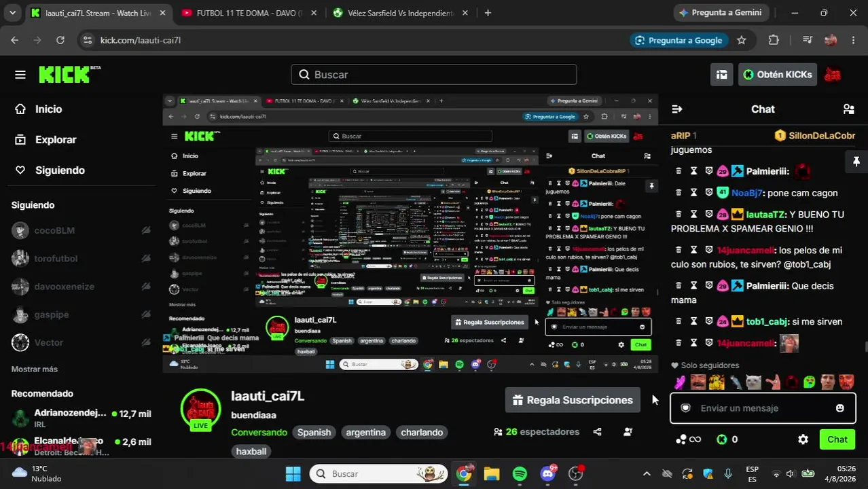Select the argentina tag
The height and width of the screenshot is (489, 868).
pos(365,433)
